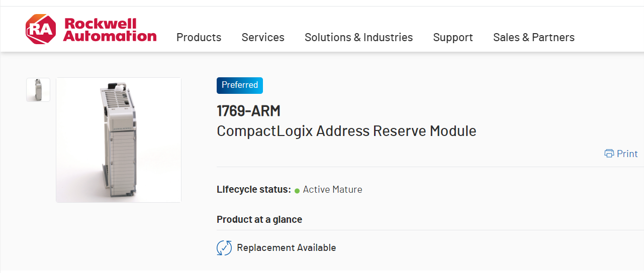Click the CompactLogix Address Reserve Module title
Viewport: 644px width, 273px height.
tap(346, 131)
